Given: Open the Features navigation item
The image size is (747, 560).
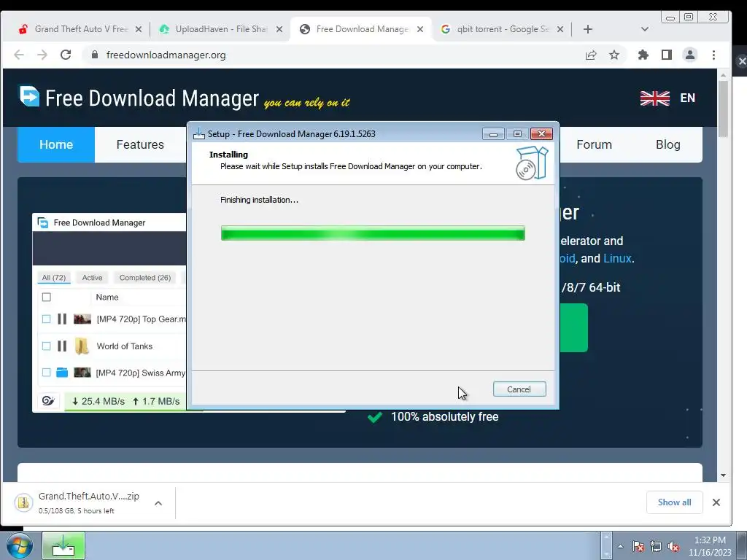Looking at the screenshot, I should click(140, 144).
